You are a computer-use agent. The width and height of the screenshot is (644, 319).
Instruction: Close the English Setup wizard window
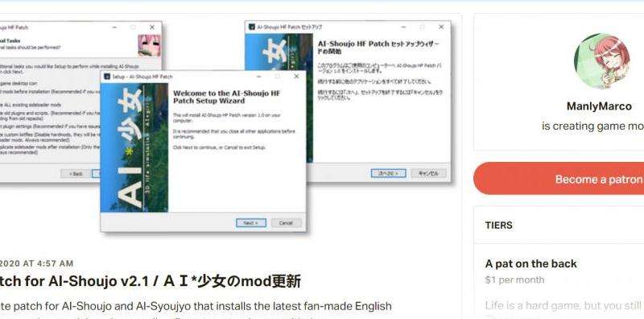click(296, 77)
